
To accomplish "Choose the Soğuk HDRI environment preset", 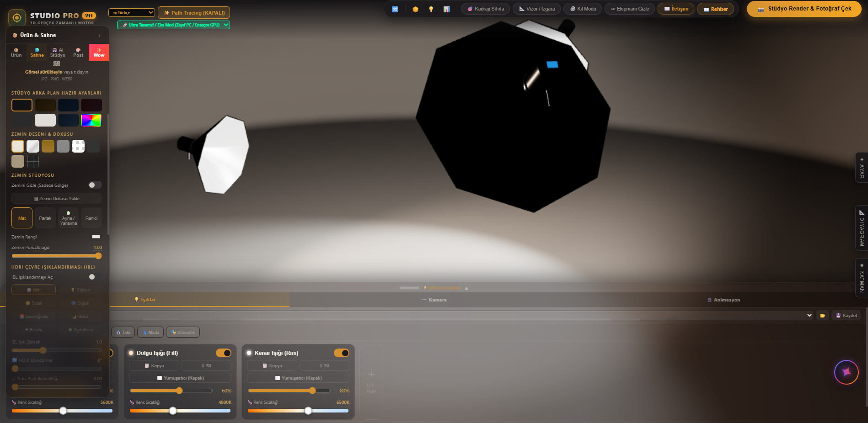I will [80, 303].
